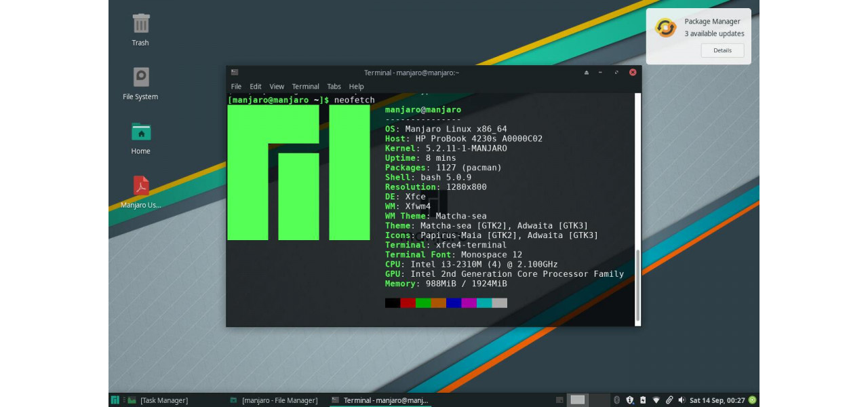
Task: Click the 'Host: HP ProBook 4230s' line
Action: 464,138
